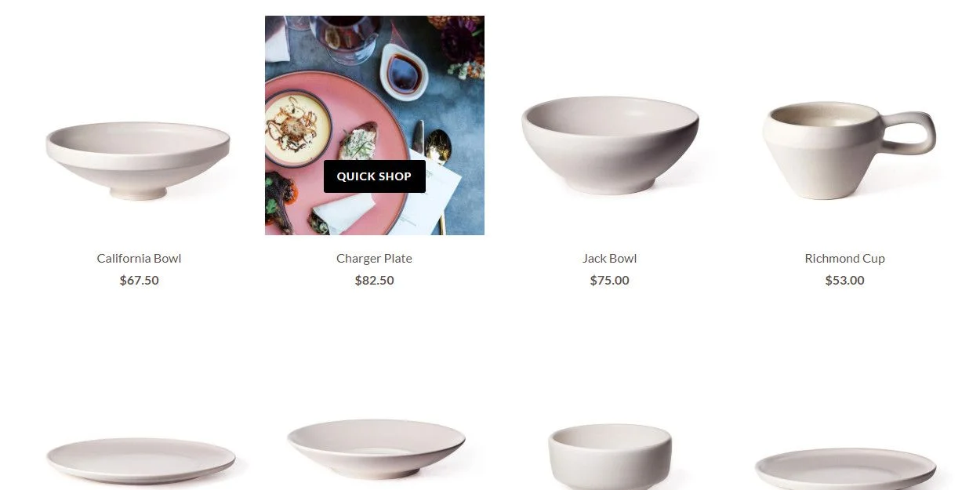
Task: Click the California Bowl title link
Action: pos(139,258)
